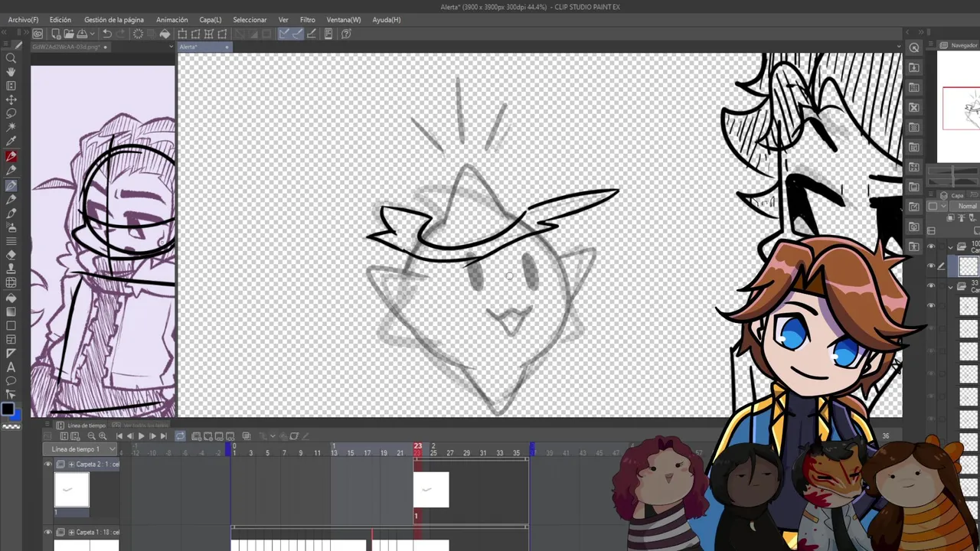
Task: Click the undo arrow icon
Action: pyautogui.click(x=107, y=34)
